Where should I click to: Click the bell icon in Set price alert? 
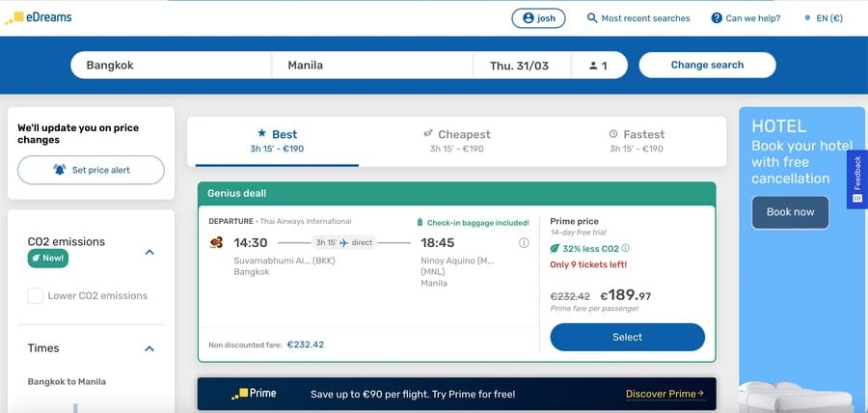59,170
